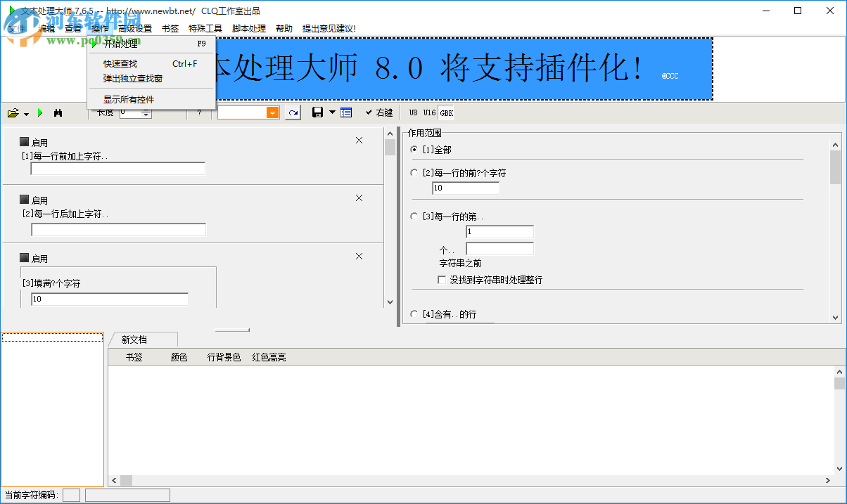Select the [1]全部 scope radio button

coord(413,149)
